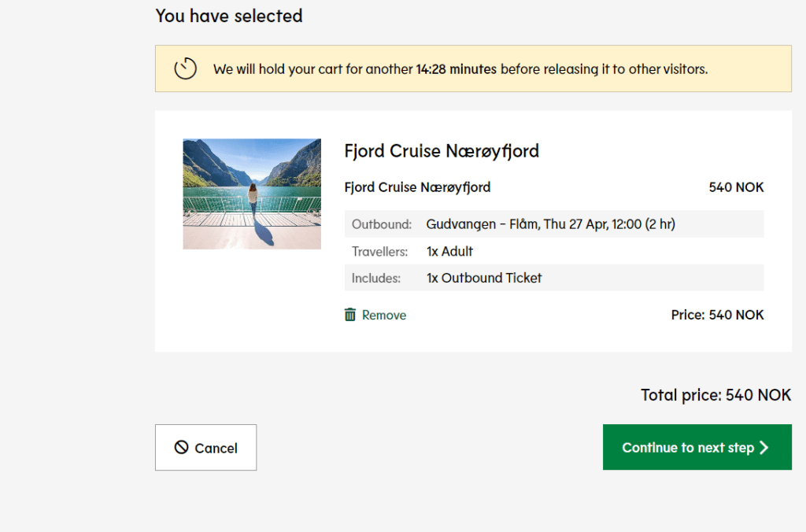Image resolution: width=806 pixels, height=532 pixels.
Task: Open the fjord cruise thumbnail photo
Action: tap(252, 194)
